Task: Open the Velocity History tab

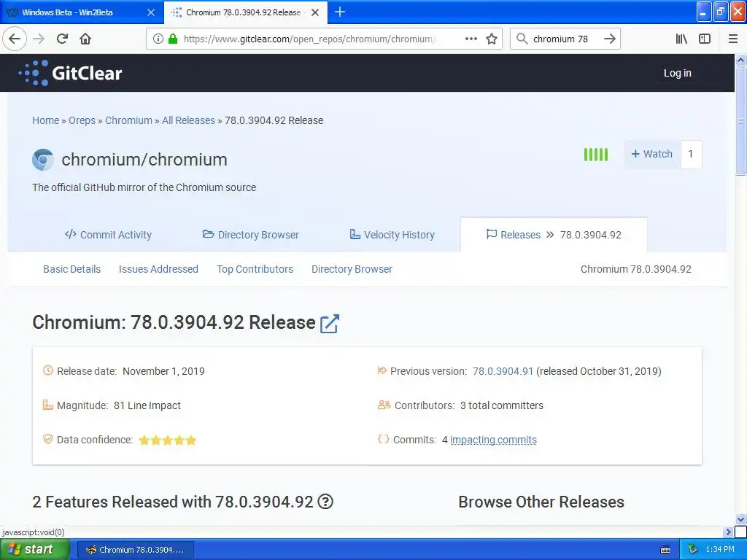Action: [392, 235]
